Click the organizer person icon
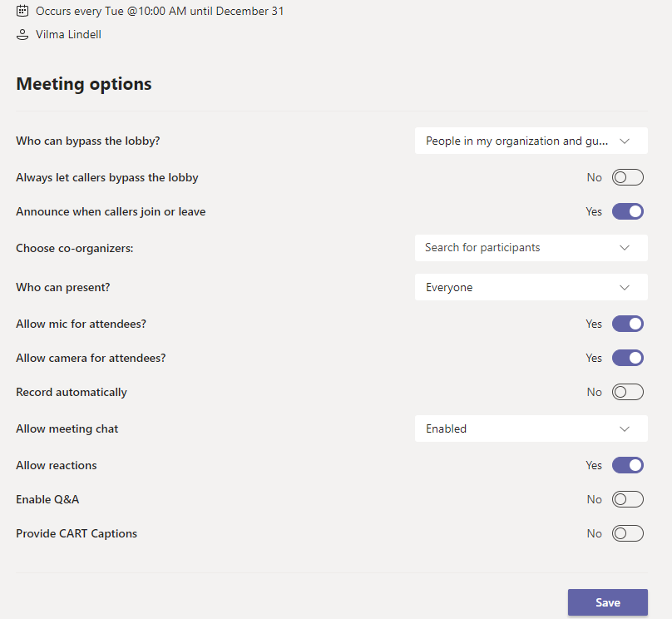Image resolution: width=672 pixels, height=619 pixels. [22, 35]
